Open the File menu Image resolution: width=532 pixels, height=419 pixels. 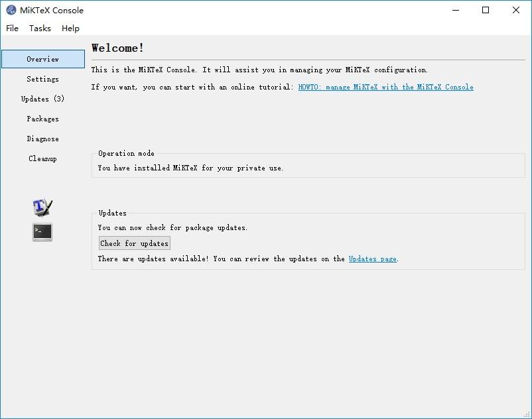tap(12, 28)
